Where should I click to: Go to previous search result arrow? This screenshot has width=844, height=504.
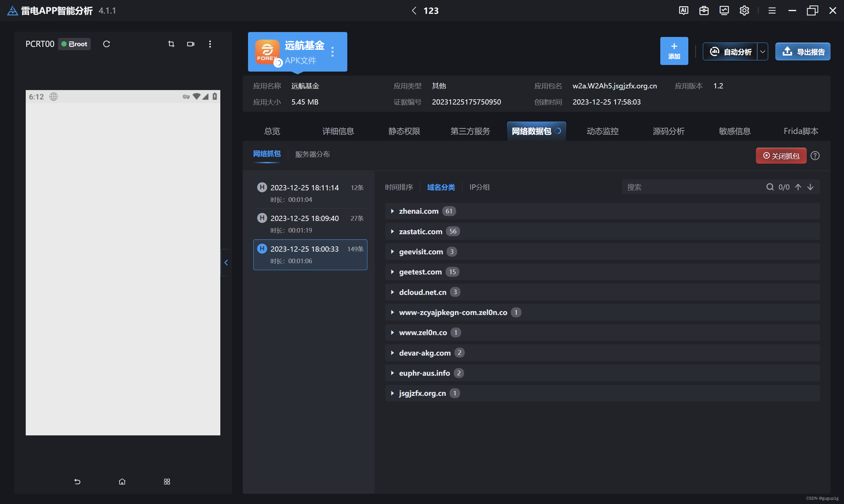798,187
